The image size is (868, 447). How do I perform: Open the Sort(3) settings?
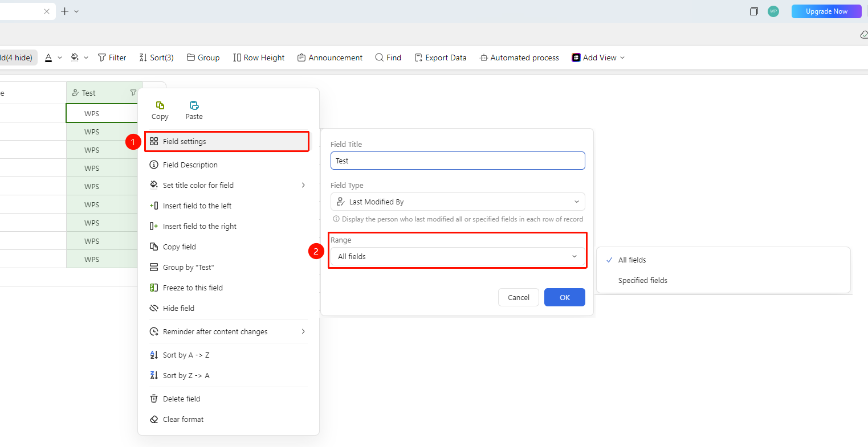coord(156,58)
